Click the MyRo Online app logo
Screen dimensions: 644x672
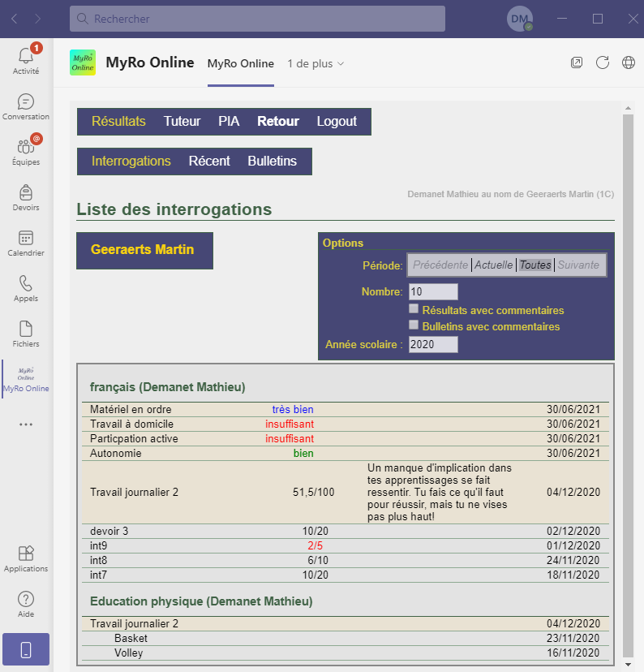point(83,62)
